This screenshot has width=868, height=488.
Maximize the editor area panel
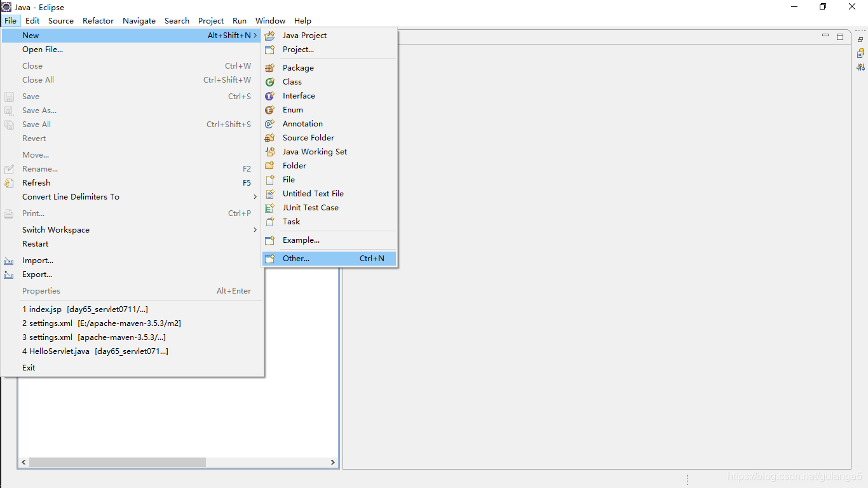click(840, 37)
